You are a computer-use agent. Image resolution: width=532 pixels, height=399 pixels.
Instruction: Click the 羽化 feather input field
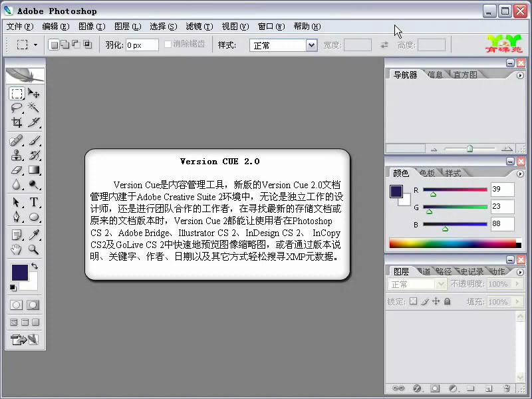[142, 45]
